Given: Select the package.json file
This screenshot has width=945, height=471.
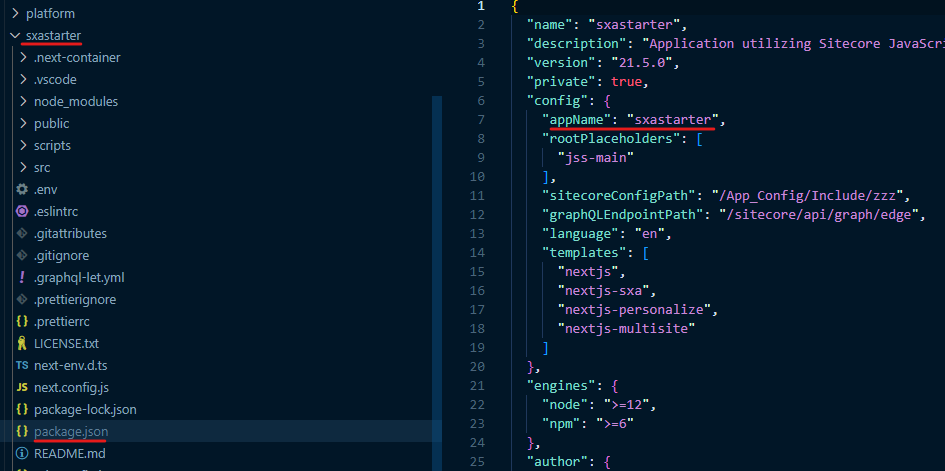Looking at the screenshot, I should click(x=71, y=431).
